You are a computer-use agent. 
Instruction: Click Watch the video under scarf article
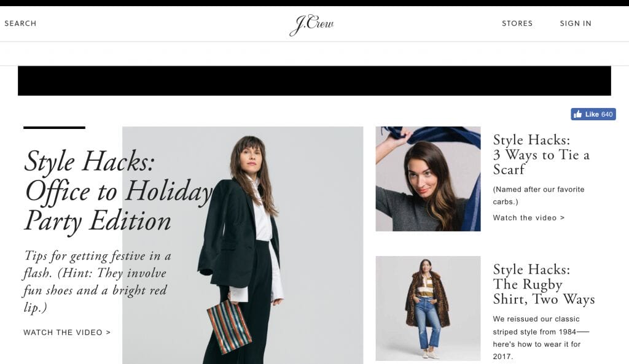click(529, 218)
